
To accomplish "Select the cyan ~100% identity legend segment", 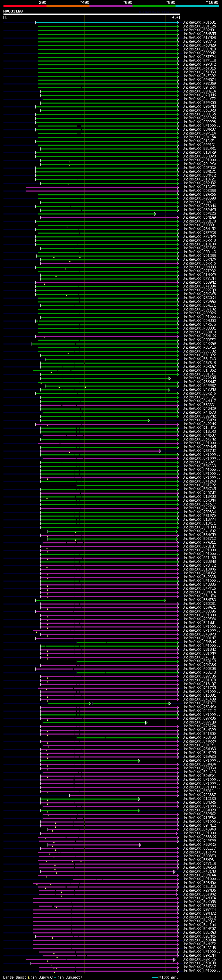I will click(197, 6).
